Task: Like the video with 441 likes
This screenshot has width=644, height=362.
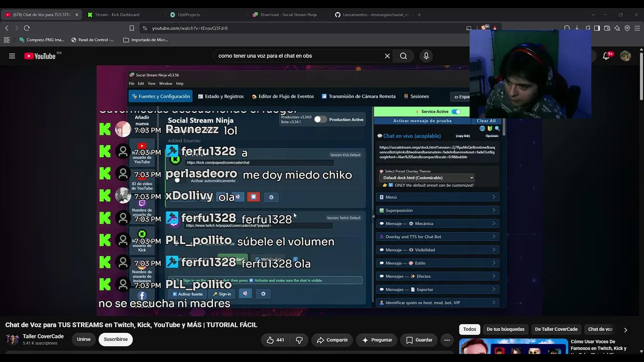Action: [x=275, y=340]
